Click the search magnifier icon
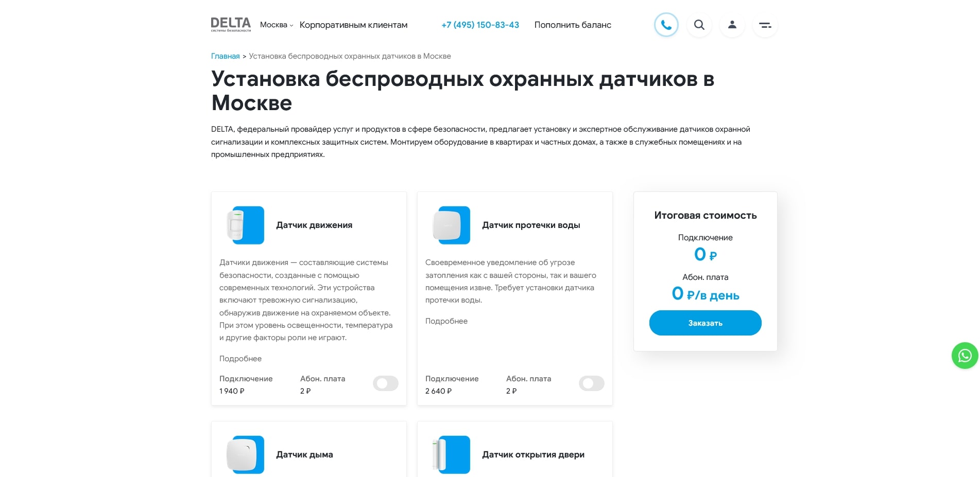The image size is (980, 477). [699, 25]
